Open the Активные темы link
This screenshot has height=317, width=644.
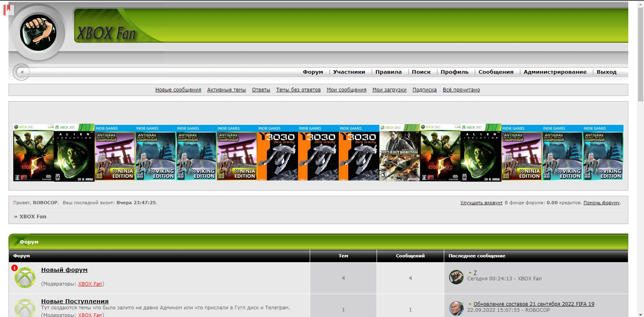point(227,90)
